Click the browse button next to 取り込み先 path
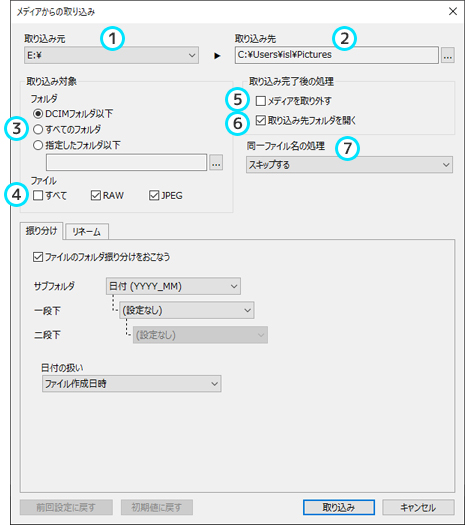The image size is (465, 525). [448, 55]
